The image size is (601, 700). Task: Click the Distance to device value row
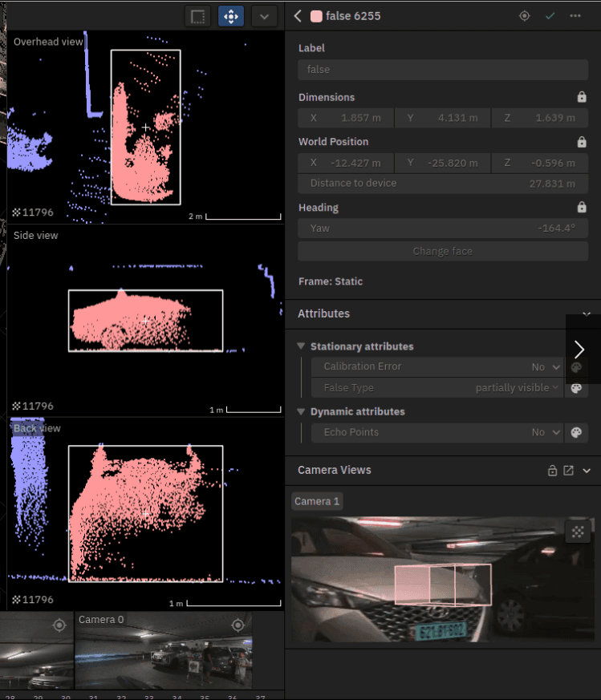[x=443, y=184]
